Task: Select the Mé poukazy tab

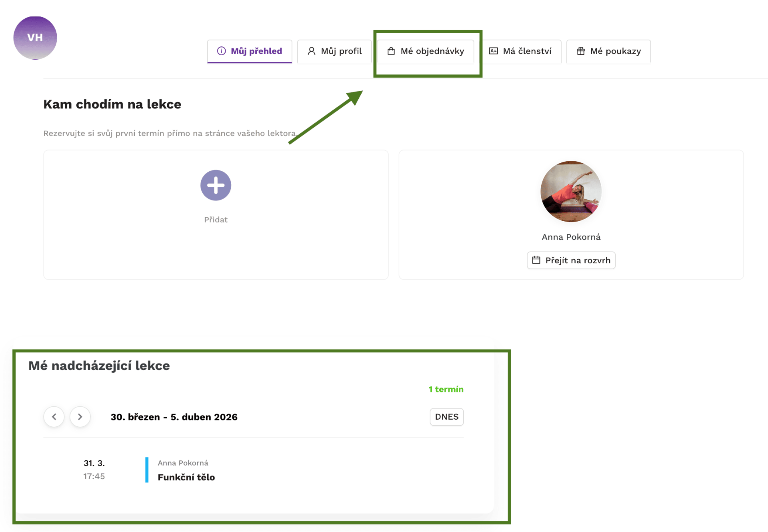Action: point(608,51)
